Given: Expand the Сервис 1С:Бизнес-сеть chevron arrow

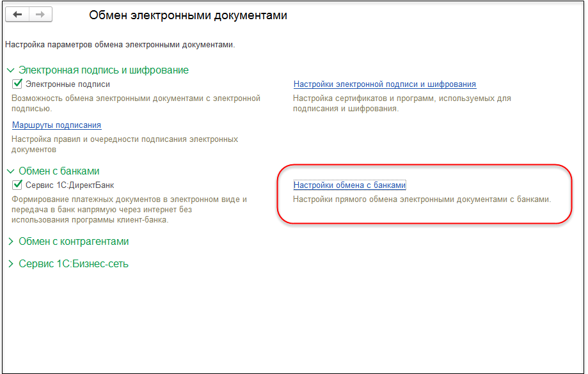Looking at the screenshot, I should point(10,264).
